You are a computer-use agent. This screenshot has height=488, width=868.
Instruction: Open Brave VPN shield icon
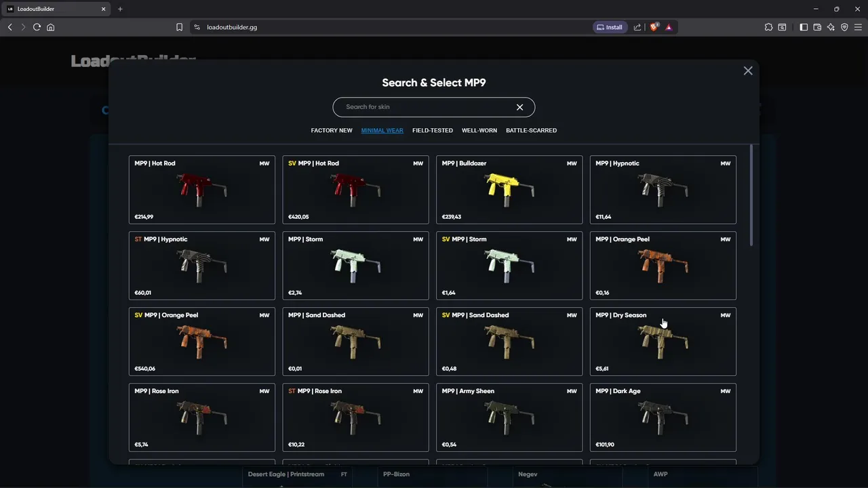tap(844, 27)
